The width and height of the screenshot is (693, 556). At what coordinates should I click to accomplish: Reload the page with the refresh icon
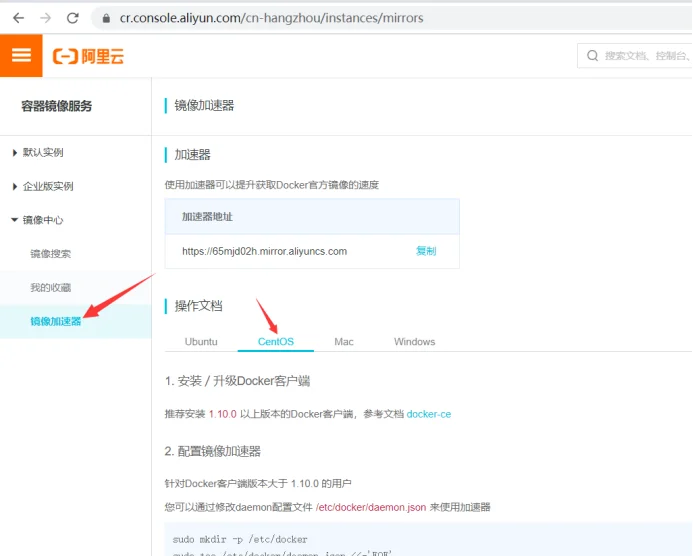[72, 18]
